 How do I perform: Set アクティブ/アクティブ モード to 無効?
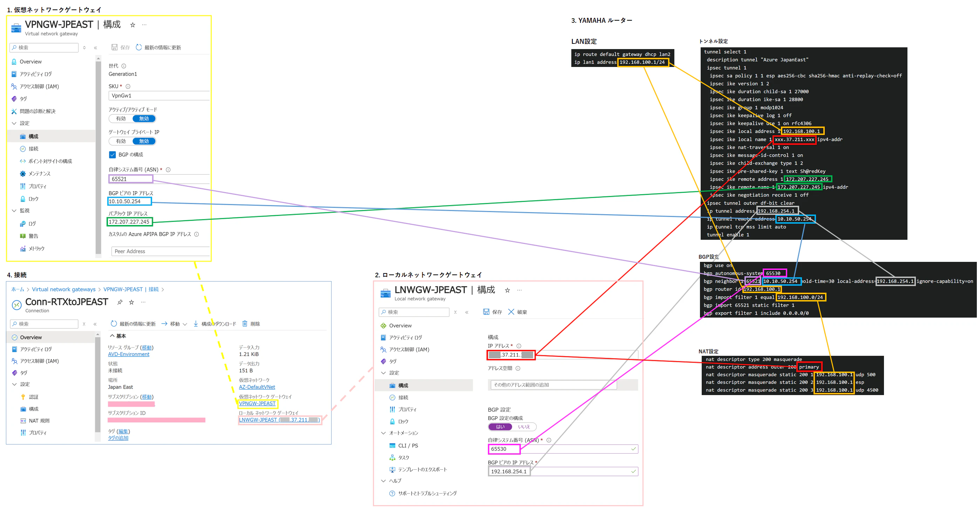point(144,119)
